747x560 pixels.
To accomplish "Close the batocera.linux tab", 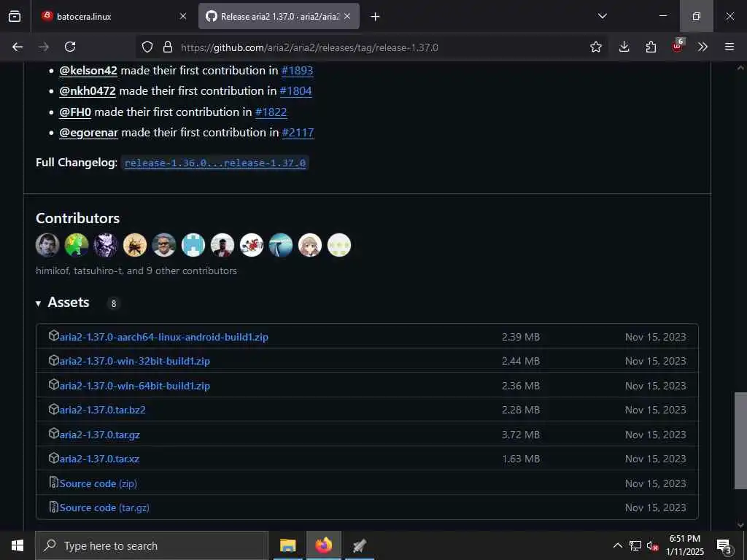I will 183,16.
